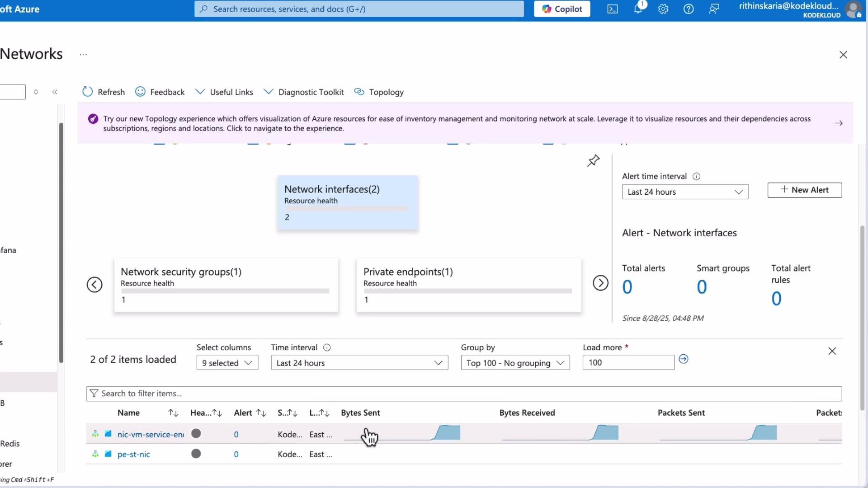Click the health status dot for nic-vm-service-en
The width and height of the screenshot is (868, 488).
pyautogui.click(x=196, y=434)
